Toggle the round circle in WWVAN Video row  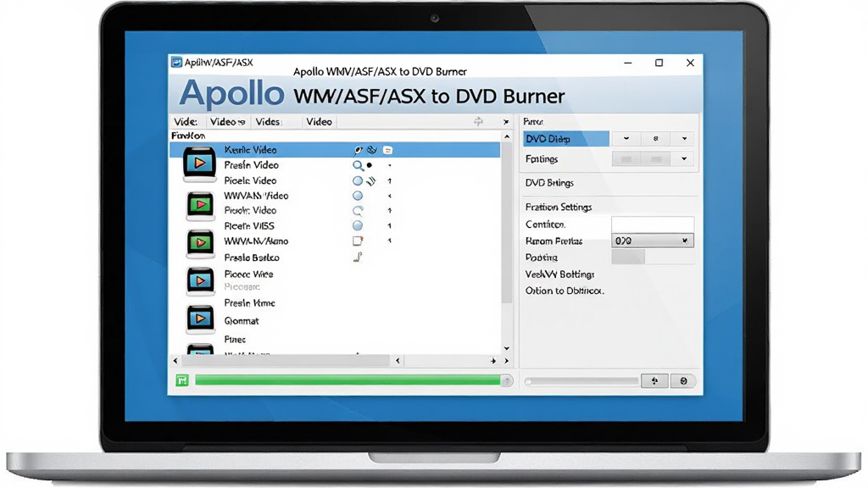tap(358, 196)
